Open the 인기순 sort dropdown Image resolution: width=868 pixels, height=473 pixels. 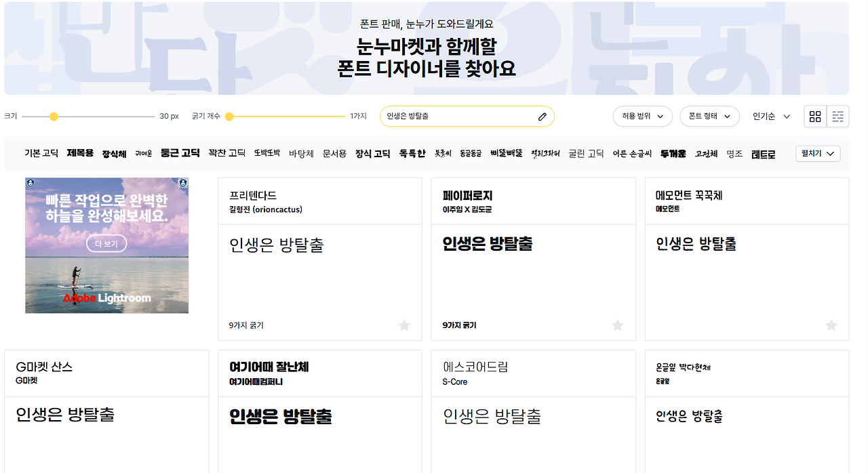770,116
